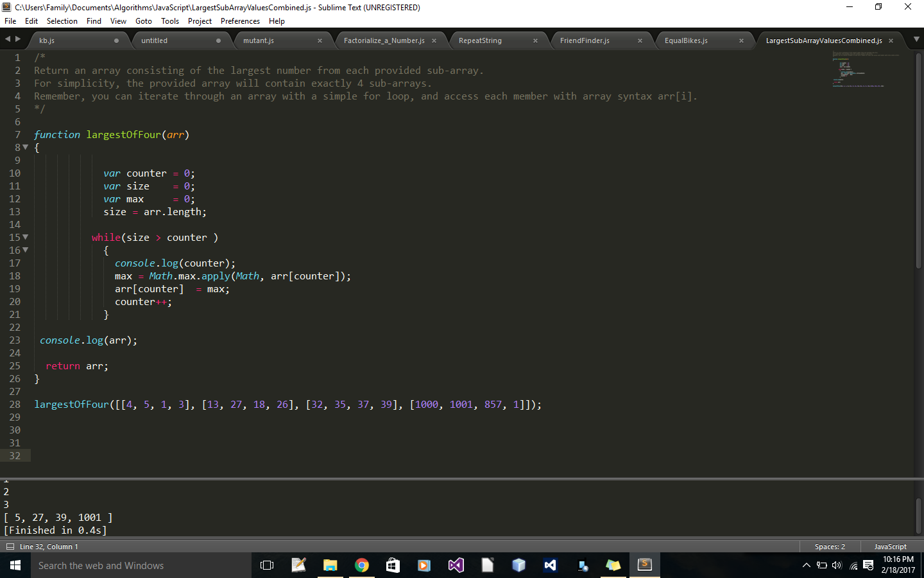Collapse the largestOfFour function body fold arrow
The width and height of the screenshot is (924, 578).
tap(25, 147)
